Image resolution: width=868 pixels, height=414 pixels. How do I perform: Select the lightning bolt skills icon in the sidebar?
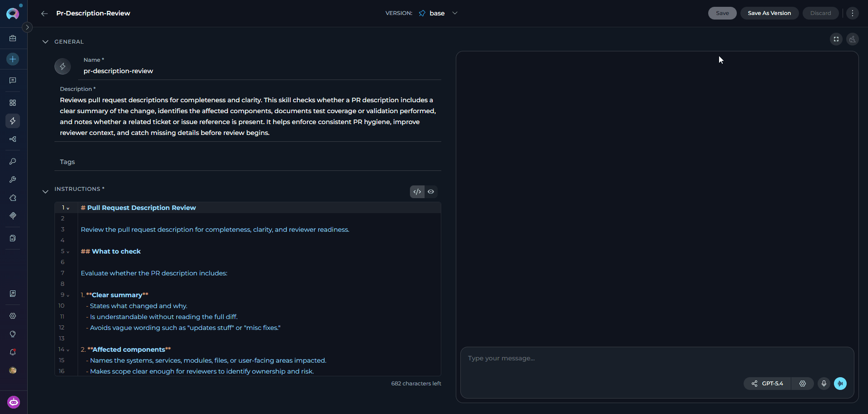pos(13,121)
